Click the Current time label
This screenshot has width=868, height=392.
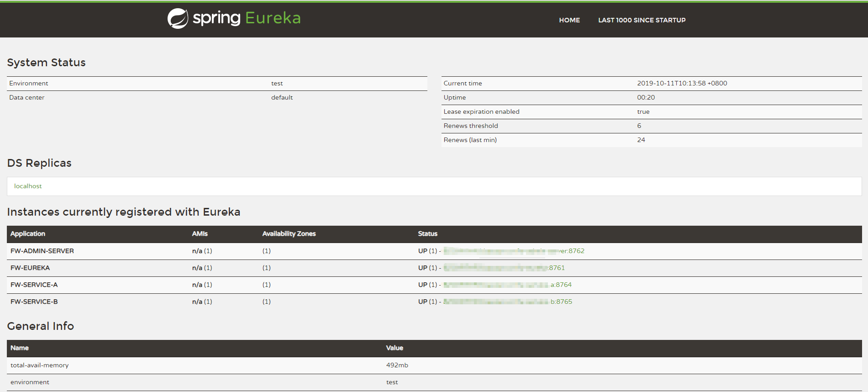click(463, 83)
